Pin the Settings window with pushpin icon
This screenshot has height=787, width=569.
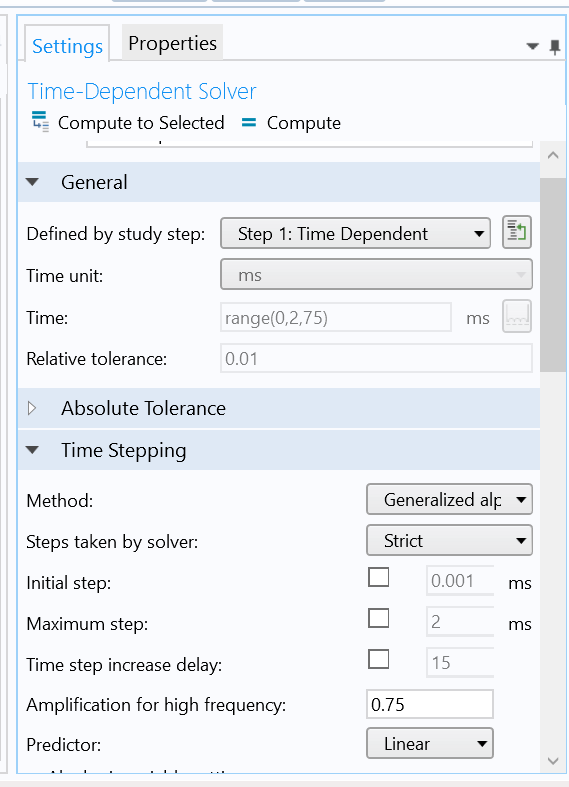tap(554, 47)
